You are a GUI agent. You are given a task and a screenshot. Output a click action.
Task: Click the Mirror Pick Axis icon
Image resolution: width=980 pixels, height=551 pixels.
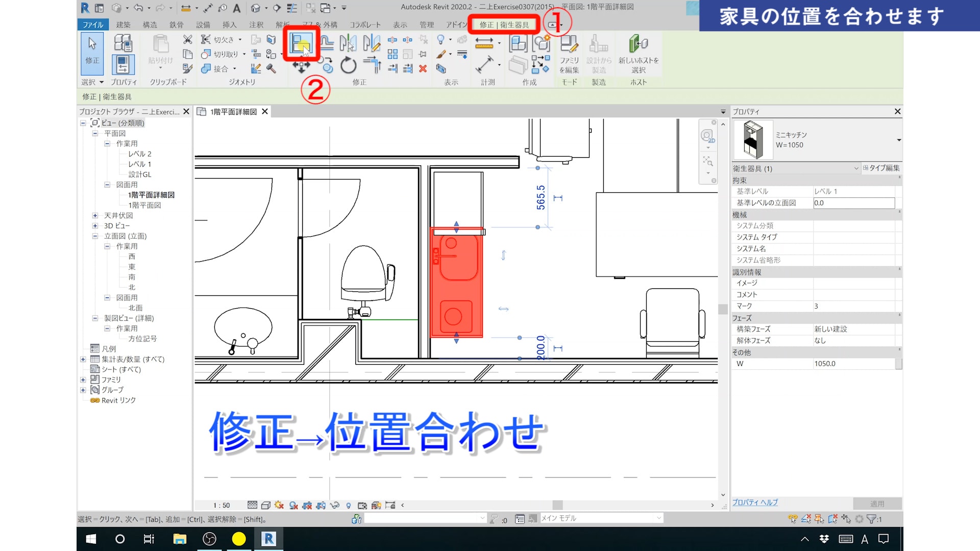point(348,43)
